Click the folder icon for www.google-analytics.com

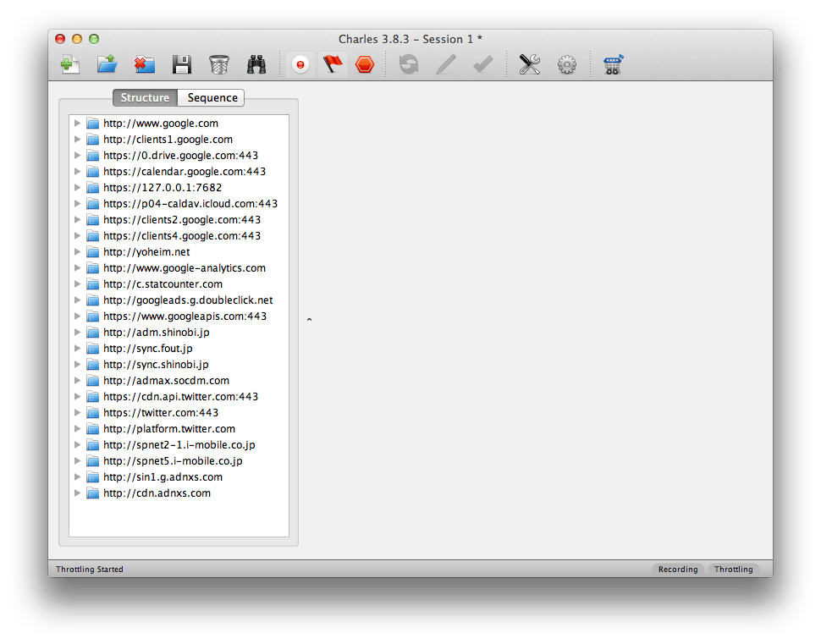coord(92,268)
